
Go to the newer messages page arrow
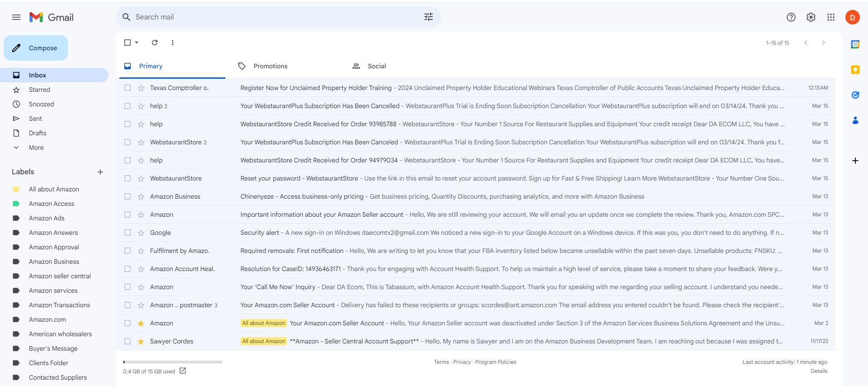[x=806, y=43]
